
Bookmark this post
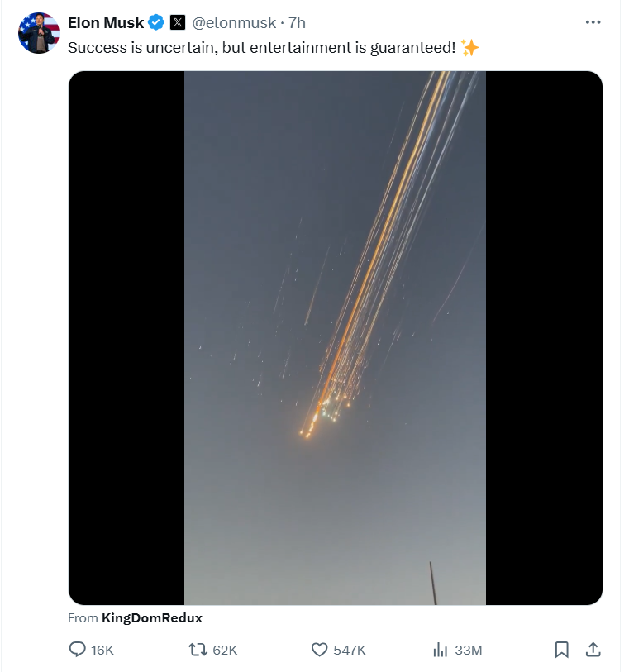[561, 650]
